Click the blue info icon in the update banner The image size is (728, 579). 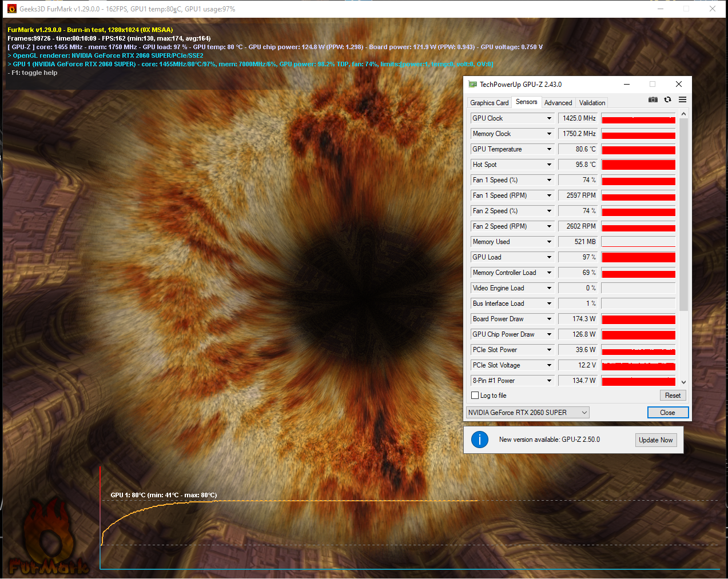[x=480, y=440]
